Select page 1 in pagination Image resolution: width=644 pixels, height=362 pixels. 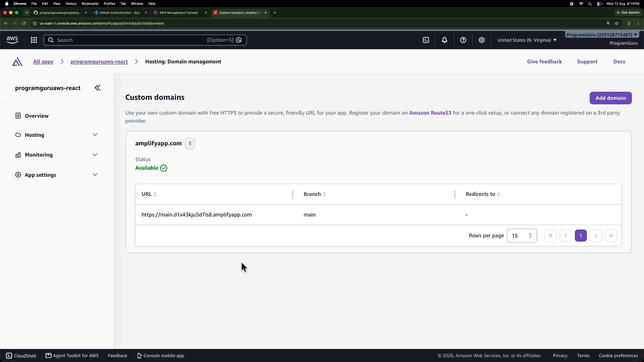click(x=581, y=236)
